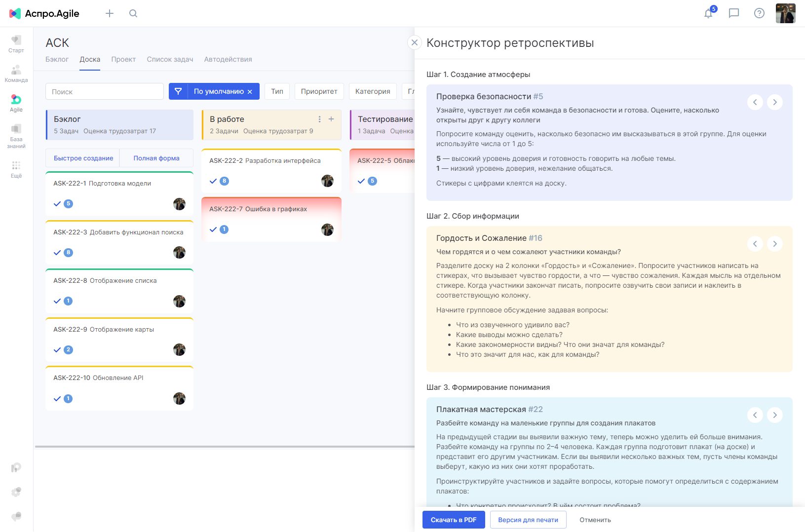Image resolution: width=805 pixels, height=532 pixels.
Task: Toggle the checkmark on ASK-222-1 card
Action: pos(57,203)
